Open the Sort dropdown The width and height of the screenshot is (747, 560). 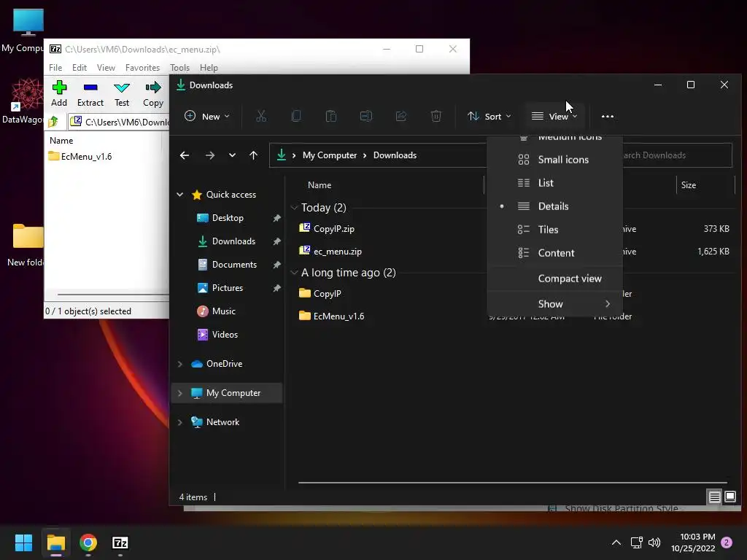coord(489,116)
